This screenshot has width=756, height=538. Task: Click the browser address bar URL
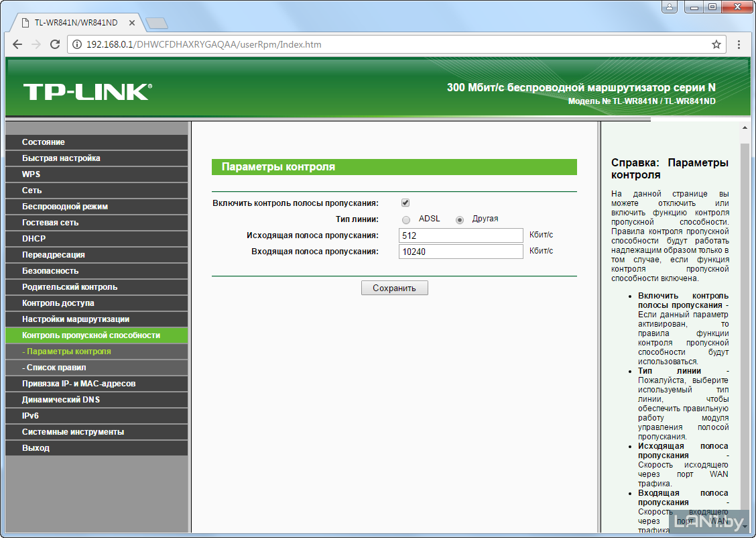pos(204,44)
